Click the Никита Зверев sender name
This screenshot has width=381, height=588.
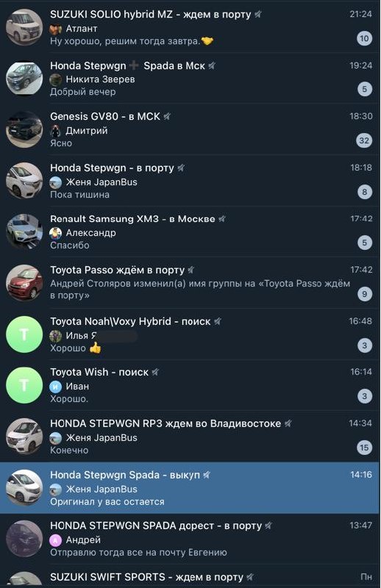[x=100, y=79]
